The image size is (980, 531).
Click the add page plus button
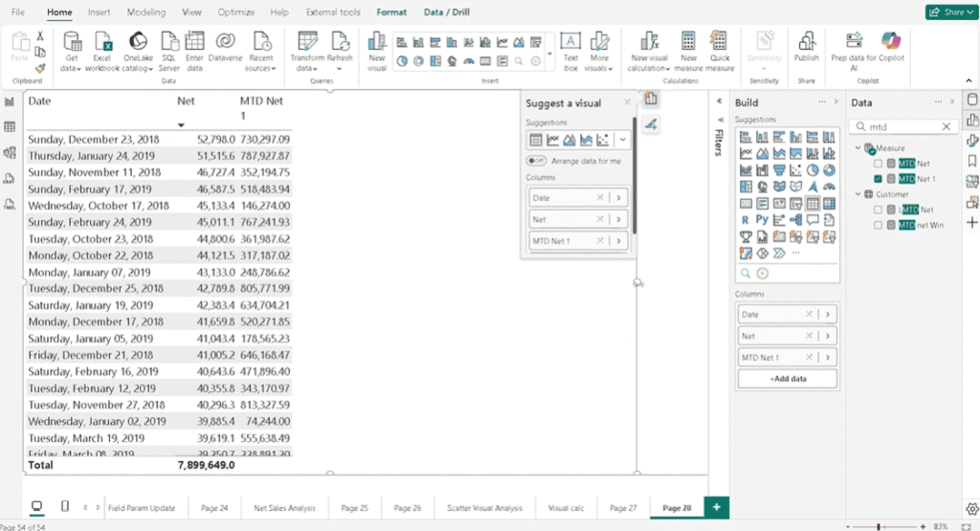click(716, 507)
